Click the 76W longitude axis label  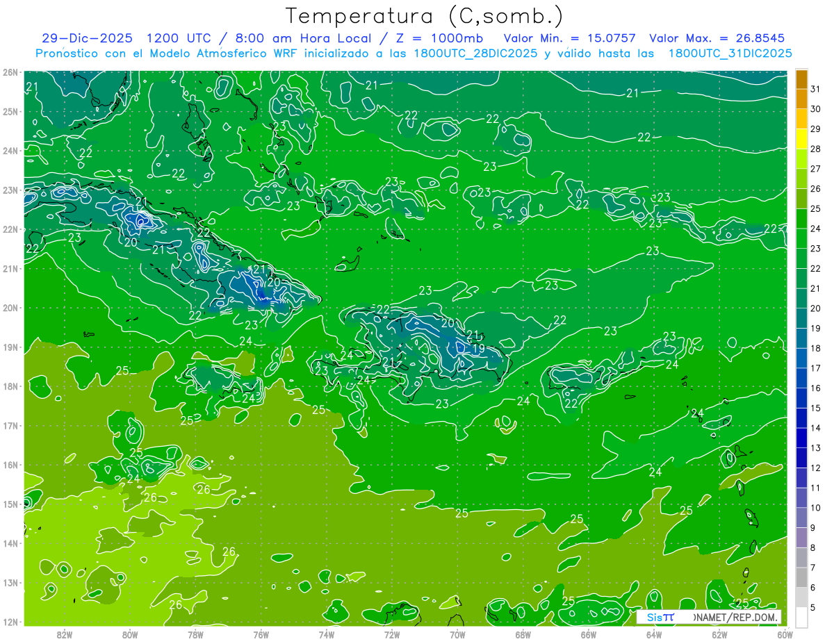click(261, 634)
